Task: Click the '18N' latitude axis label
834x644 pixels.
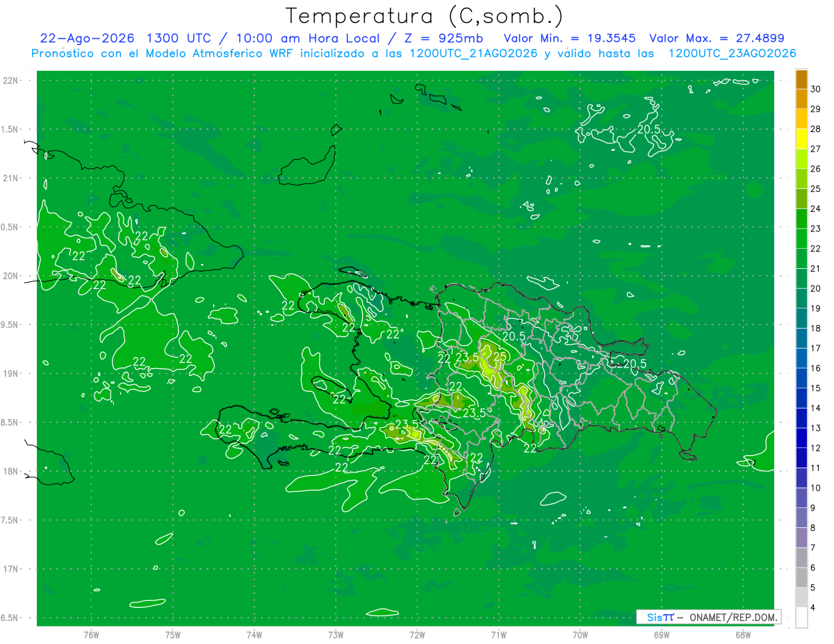Action: pyautogui.click(x=12, y=472)
